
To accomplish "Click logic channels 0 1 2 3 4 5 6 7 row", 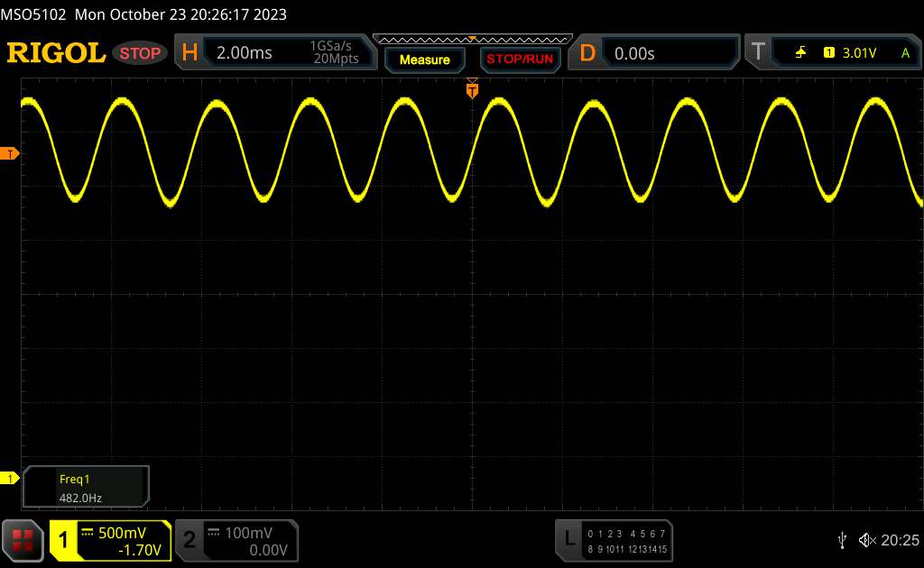I will pos(626,534).
